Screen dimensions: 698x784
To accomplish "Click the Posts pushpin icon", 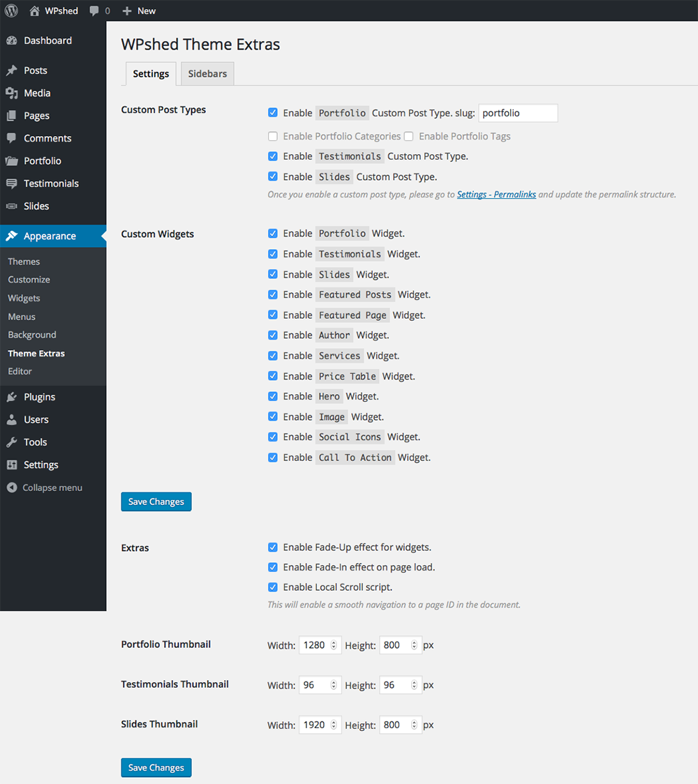I will pos(11,70).
